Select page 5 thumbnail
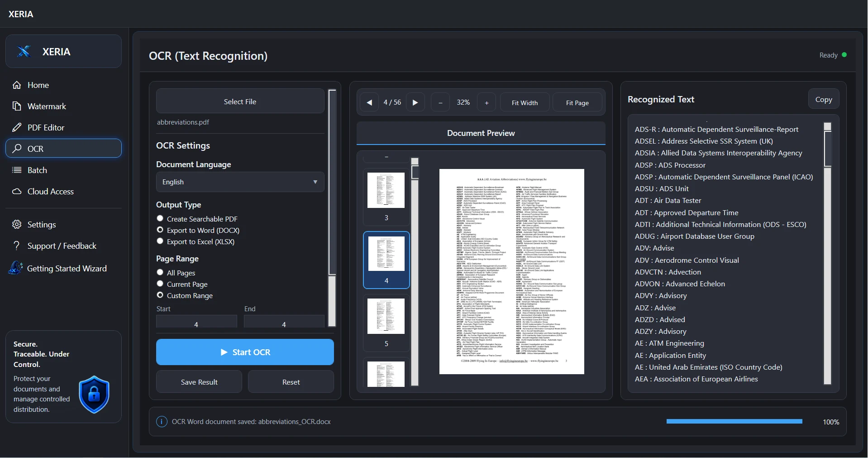This screenshot has height=458, width=868. (386, 323)
